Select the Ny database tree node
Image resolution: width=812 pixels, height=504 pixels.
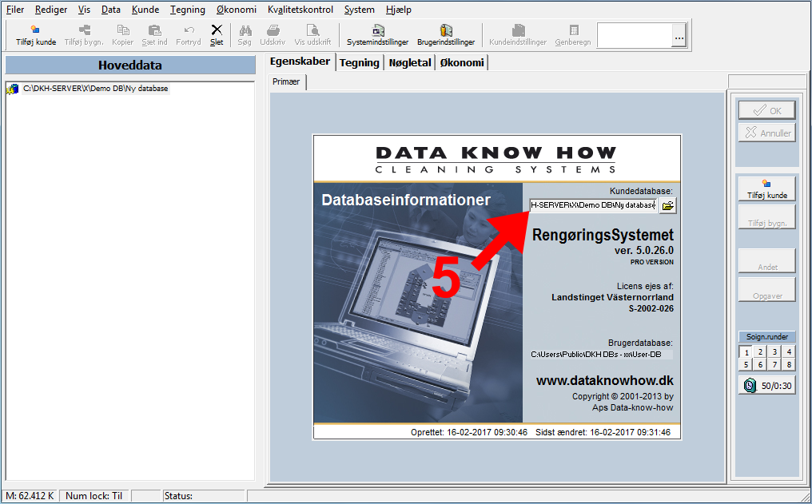click(x=95, y=89)
